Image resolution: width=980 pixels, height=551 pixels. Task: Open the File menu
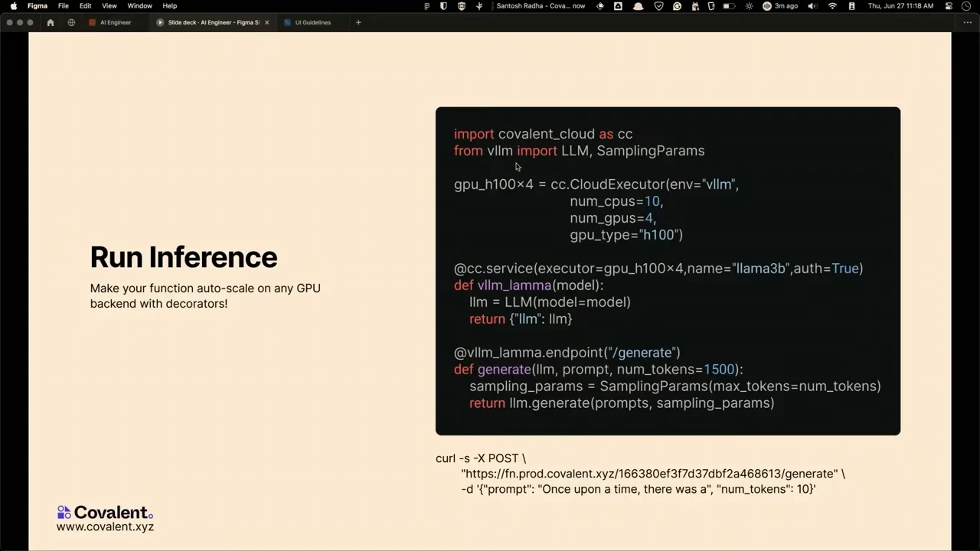click(64, 6)
